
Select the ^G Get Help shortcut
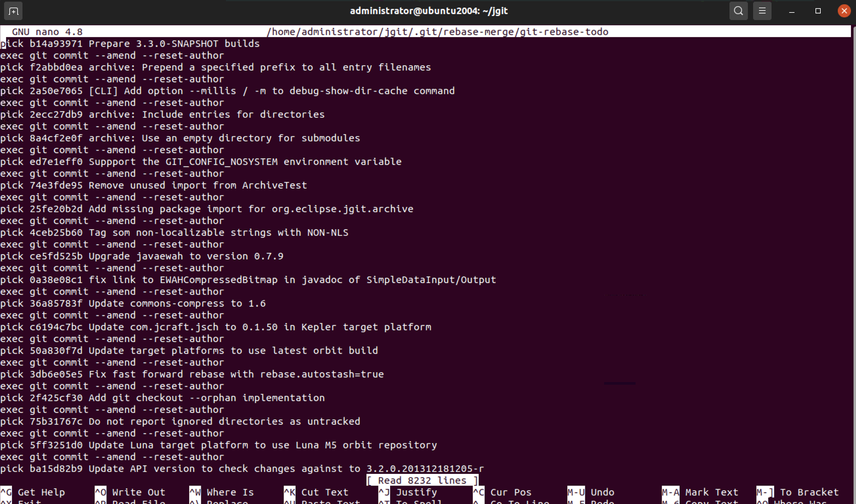(x=32, y=492)
